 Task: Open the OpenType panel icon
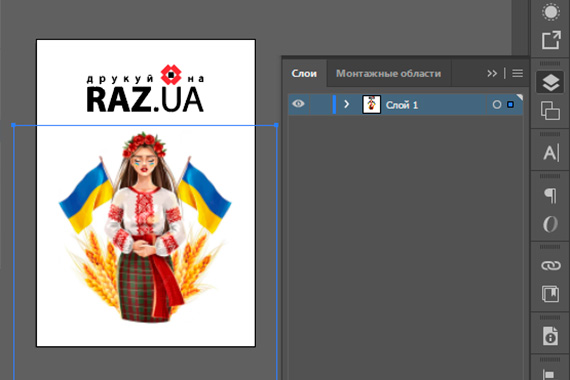(x=550, y=224)
